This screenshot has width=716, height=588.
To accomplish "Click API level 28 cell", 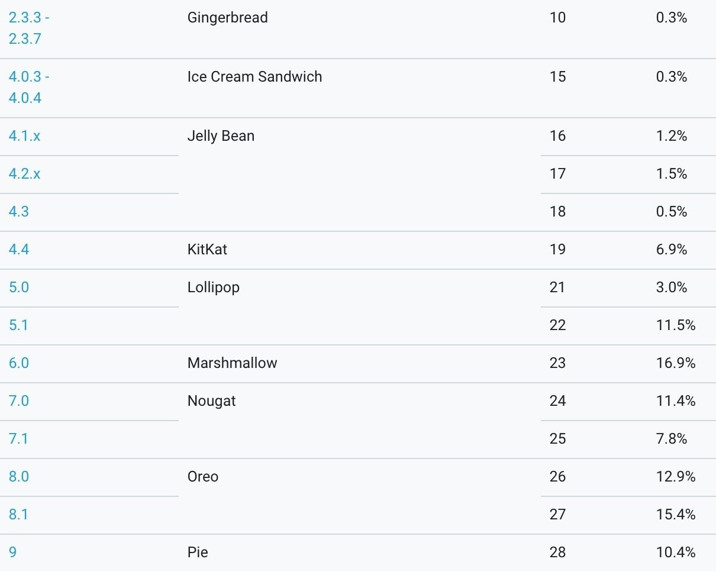I will (x=557, y=553).
